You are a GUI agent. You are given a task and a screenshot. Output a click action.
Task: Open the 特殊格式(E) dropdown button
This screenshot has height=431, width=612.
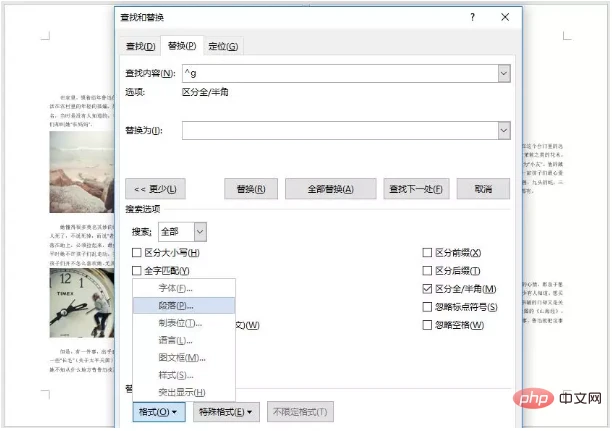pos(226,412)
